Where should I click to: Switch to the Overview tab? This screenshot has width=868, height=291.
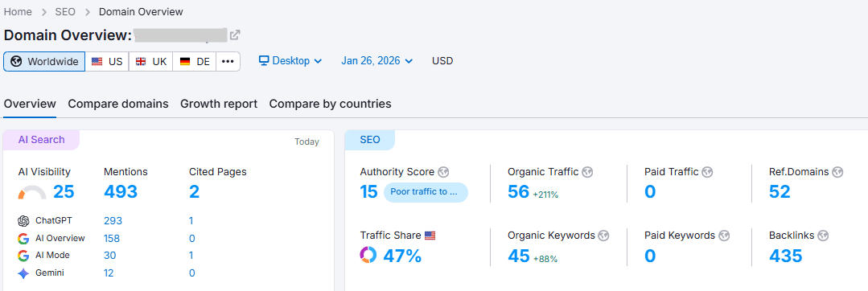(x=30, y=104)
